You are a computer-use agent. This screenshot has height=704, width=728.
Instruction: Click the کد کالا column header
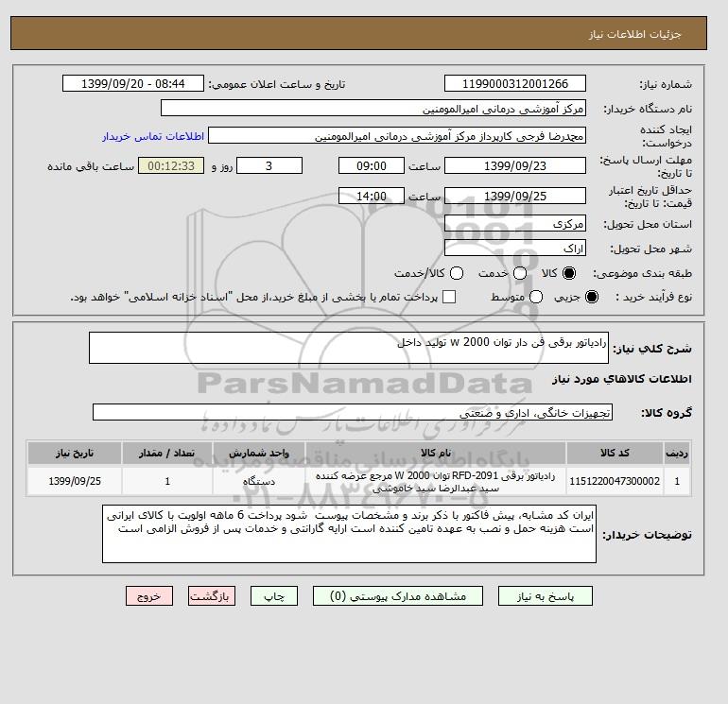click(x=615, y=453)
